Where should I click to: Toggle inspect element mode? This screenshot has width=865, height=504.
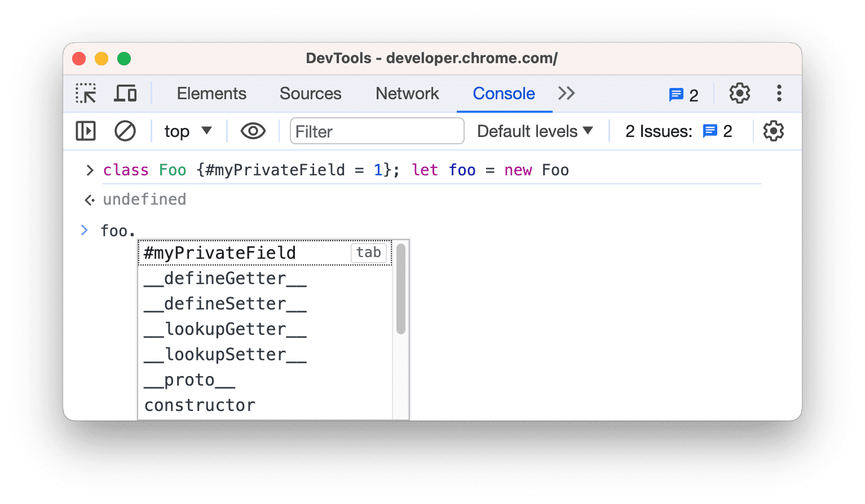coord(86,94)
